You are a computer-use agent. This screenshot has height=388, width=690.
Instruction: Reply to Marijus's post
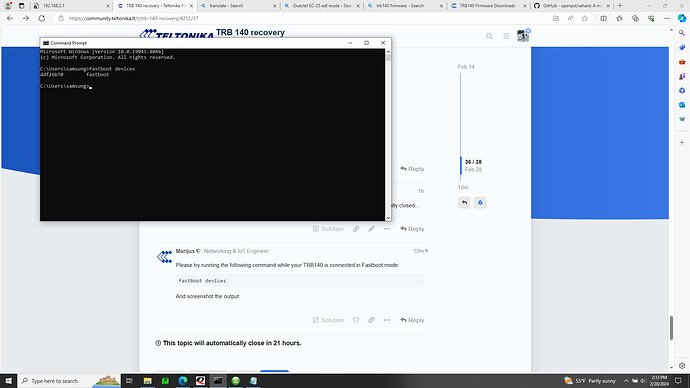point(412,320)
